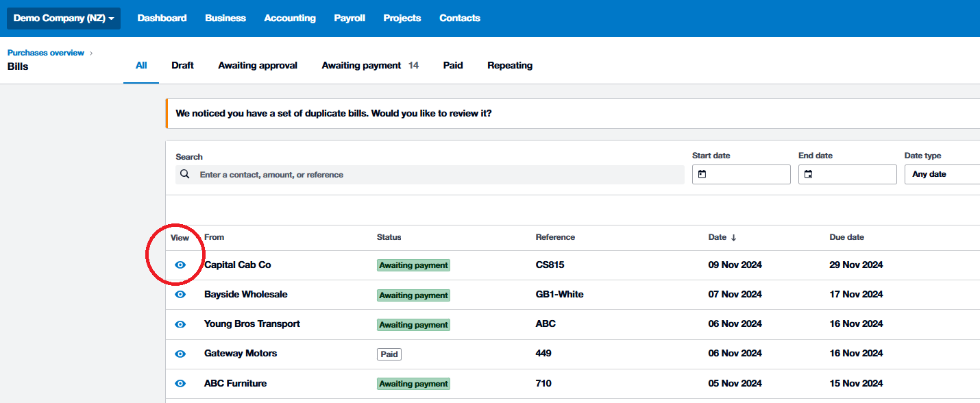Click the eye icon for Gateway Motors
Screen dimensions: 980x403
coord(180,354)
